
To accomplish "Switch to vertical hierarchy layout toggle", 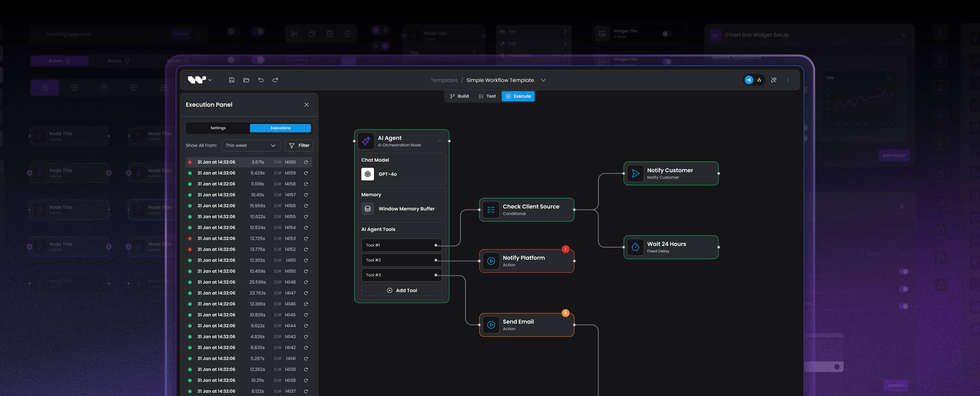I will pyautogui.click(x=759, y=80).
